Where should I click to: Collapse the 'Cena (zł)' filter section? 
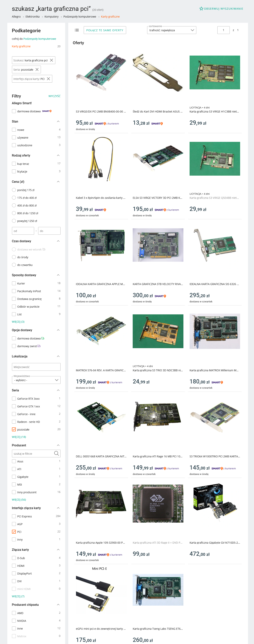click(58, 182)
